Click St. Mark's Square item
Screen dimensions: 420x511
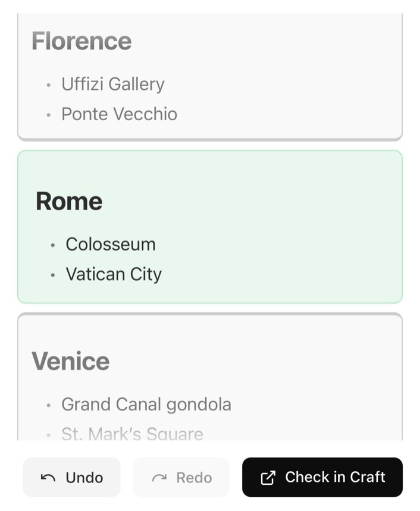click(132, 434)
